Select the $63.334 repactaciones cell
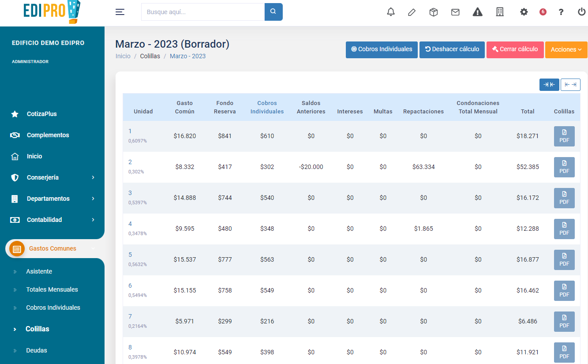The height and width of the screenshot is (364, 588). coord(423,167)
